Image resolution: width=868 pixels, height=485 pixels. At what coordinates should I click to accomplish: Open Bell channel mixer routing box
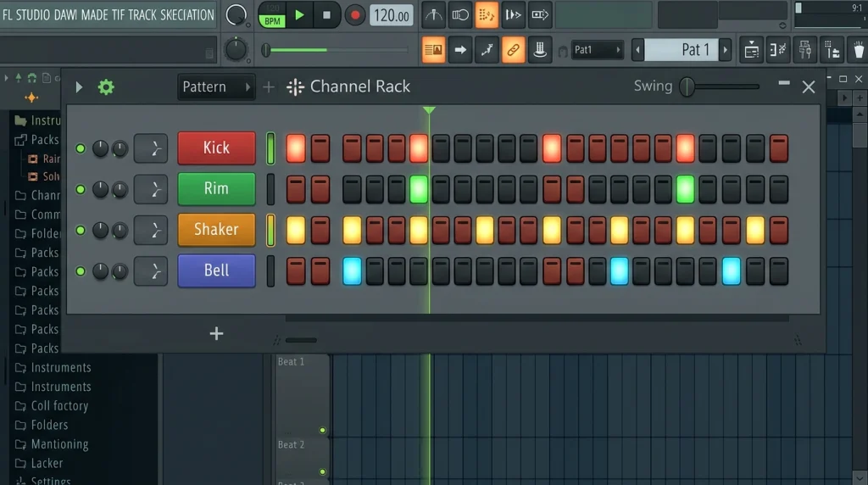point(151,271)
